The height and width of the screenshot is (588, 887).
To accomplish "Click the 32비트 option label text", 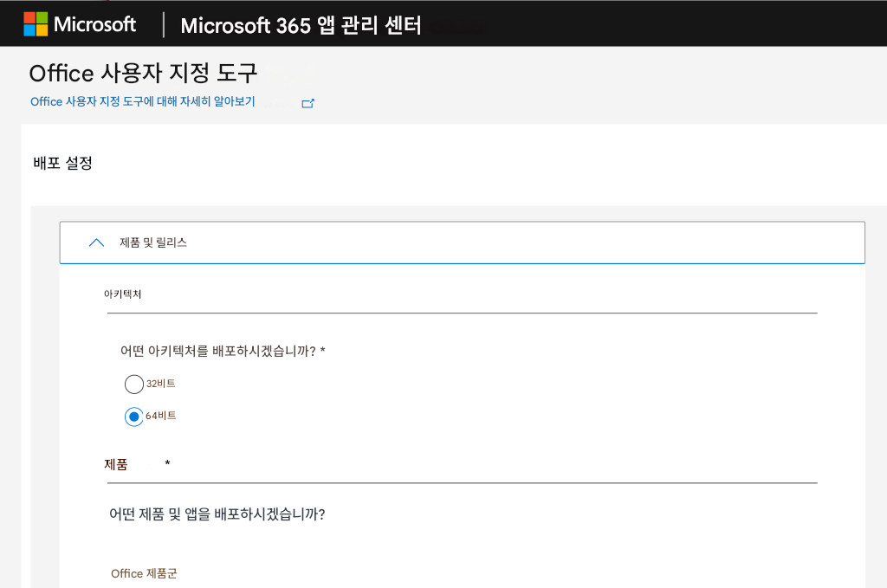I will pos(160,384).
